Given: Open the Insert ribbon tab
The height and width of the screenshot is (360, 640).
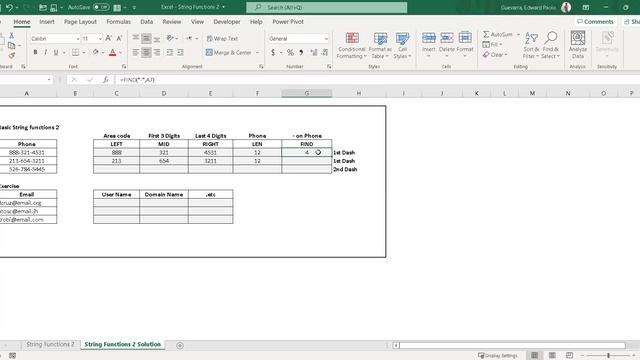Looking at the screenshot, I should click(x=47, y=22).
